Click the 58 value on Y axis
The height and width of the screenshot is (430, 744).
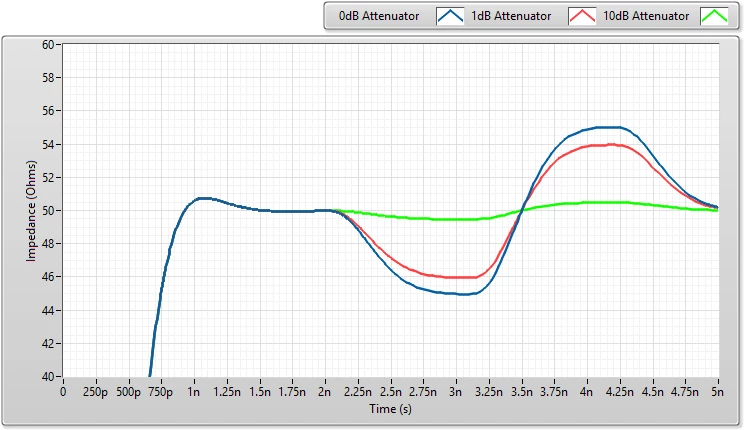(x=48, y=78)
